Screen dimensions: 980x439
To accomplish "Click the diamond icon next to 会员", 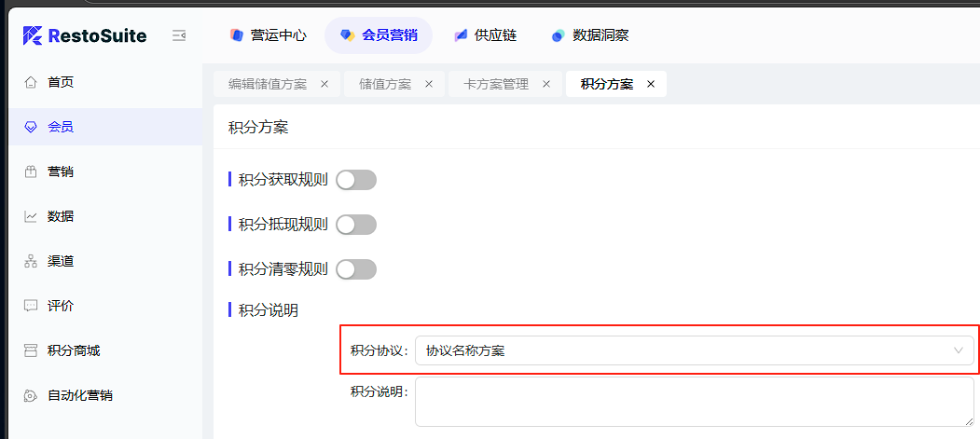I will point(30,127).
